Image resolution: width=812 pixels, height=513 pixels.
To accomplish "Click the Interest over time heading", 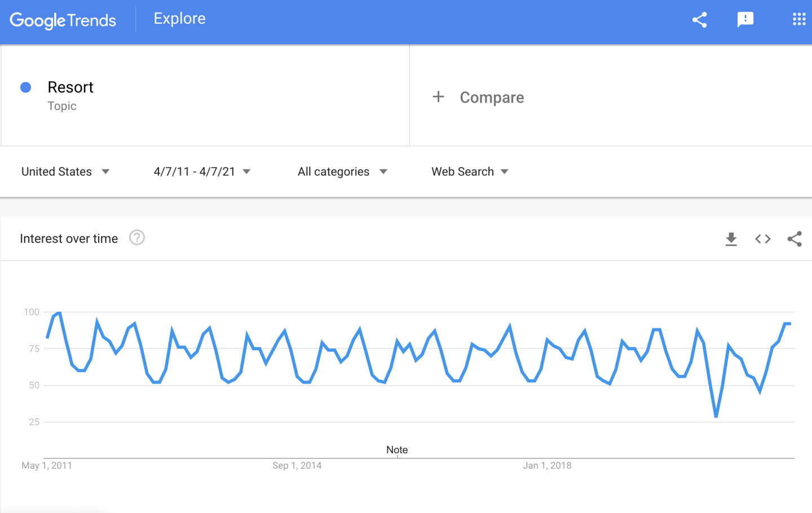I will [x=69, y=238].
